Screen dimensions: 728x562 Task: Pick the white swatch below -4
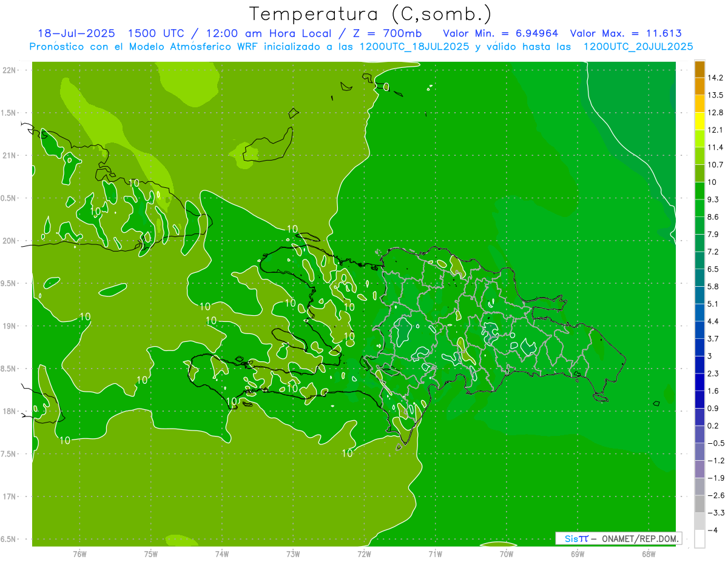click(x=699, y=539)
